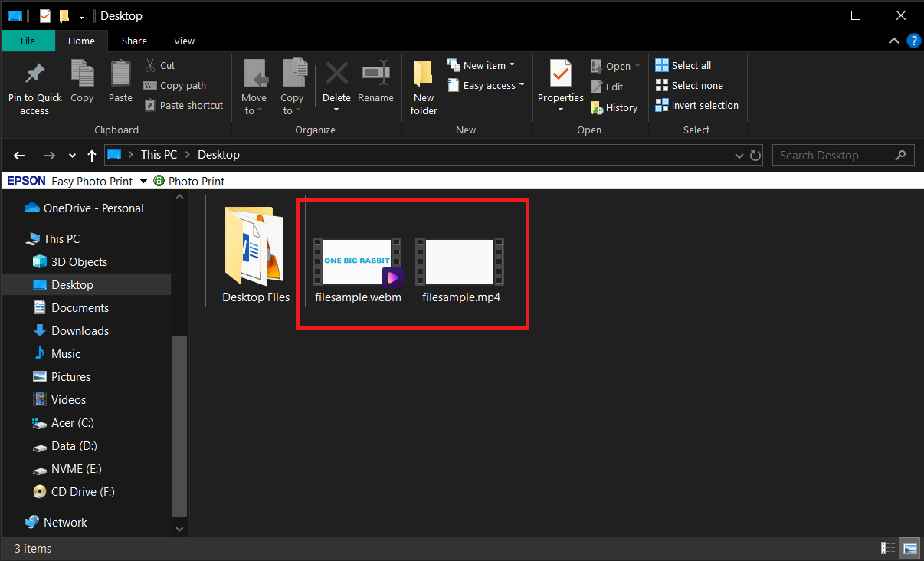
Task: Click EPSON Easy Photo Print label
Action: pyautogui.click(x=69, y=182)
